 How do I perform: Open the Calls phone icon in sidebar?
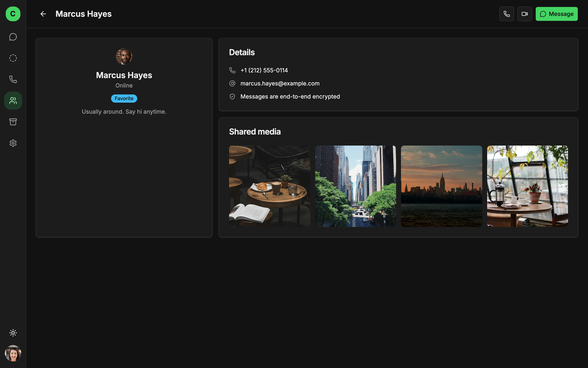pos(13,79)
